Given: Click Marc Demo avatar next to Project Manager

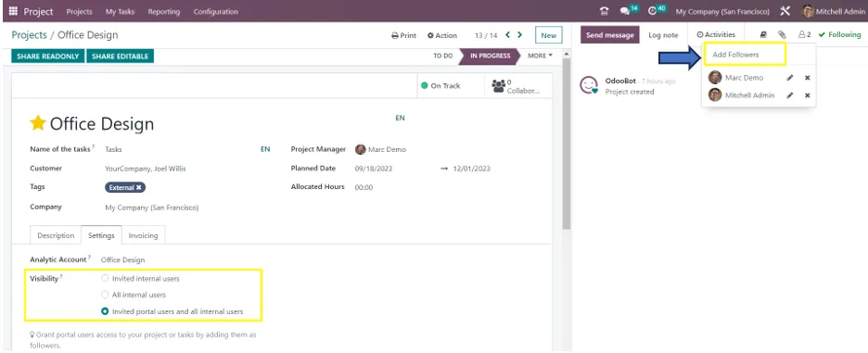Looking at the screenshot, I should tap(361, 149).
